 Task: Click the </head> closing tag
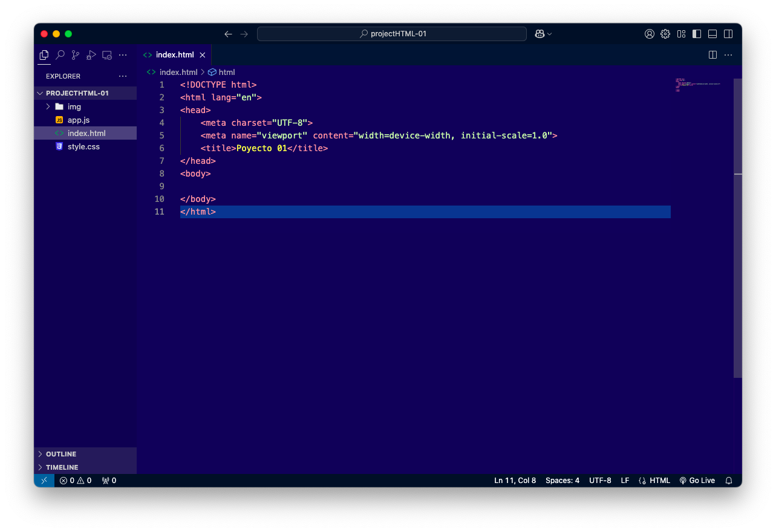[198, 161]
